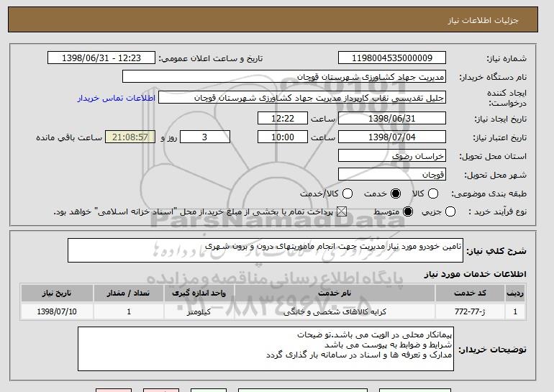554x392 pixels.
Task: Click the creation date field 1398/06/31
Action: tap(392, 118)
